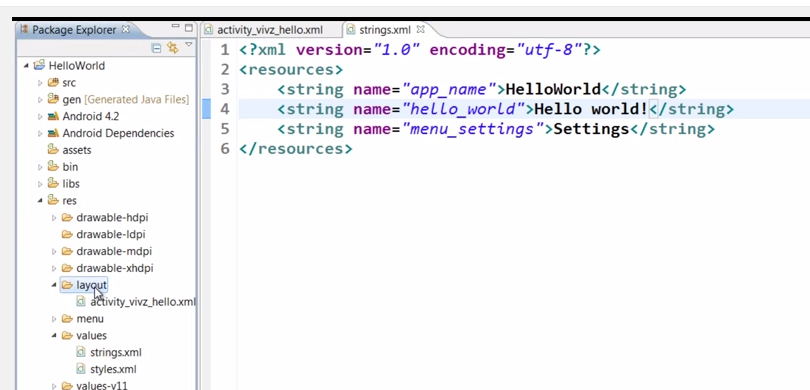Minimize the Package Explorer panel

[x=176, y=27]
